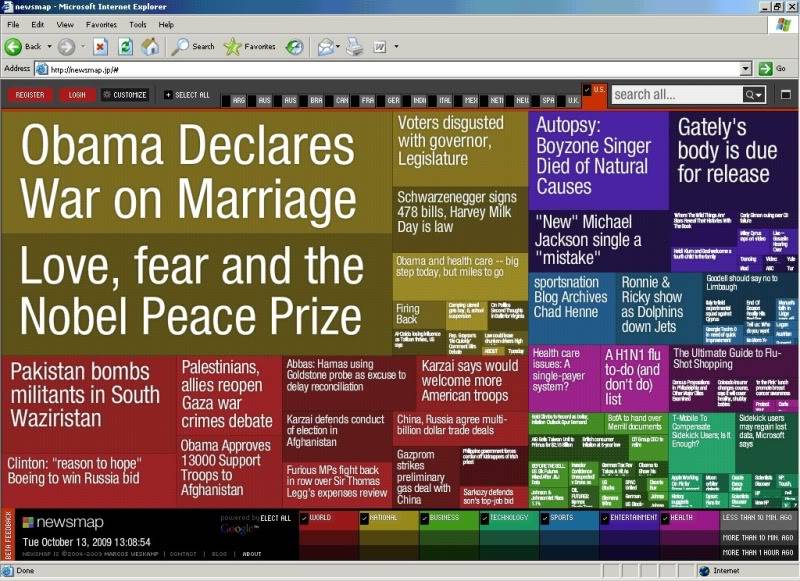Open the Forward button history dropdown arrow
800x581 pixels.
pyautogui.click(x=83, y=46)
